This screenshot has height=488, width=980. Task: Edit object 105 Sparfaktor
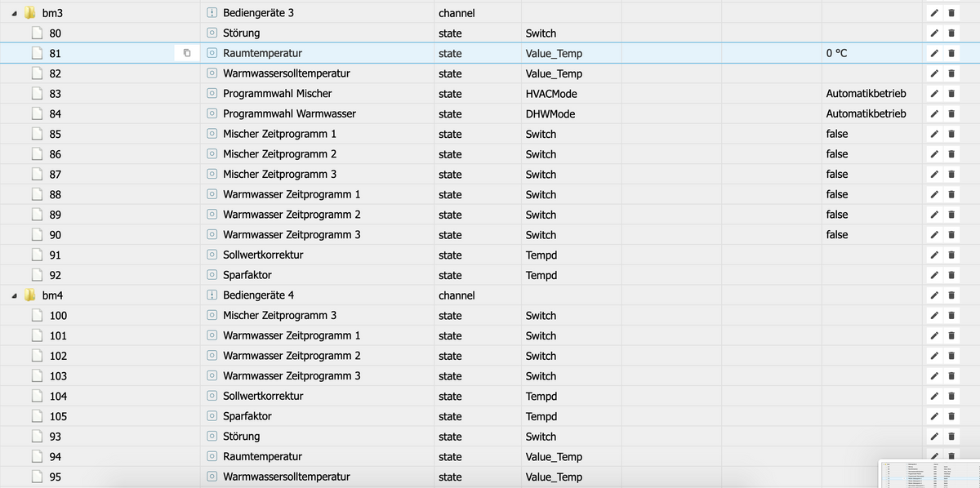point(935,416)
